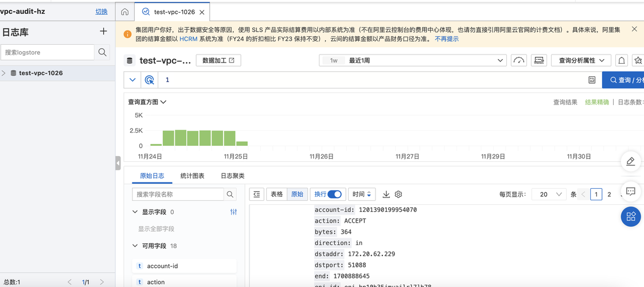Open log display settings gear
Image resolution: width=644 pixels, height=287 pixels.
(x=398, y=194)
